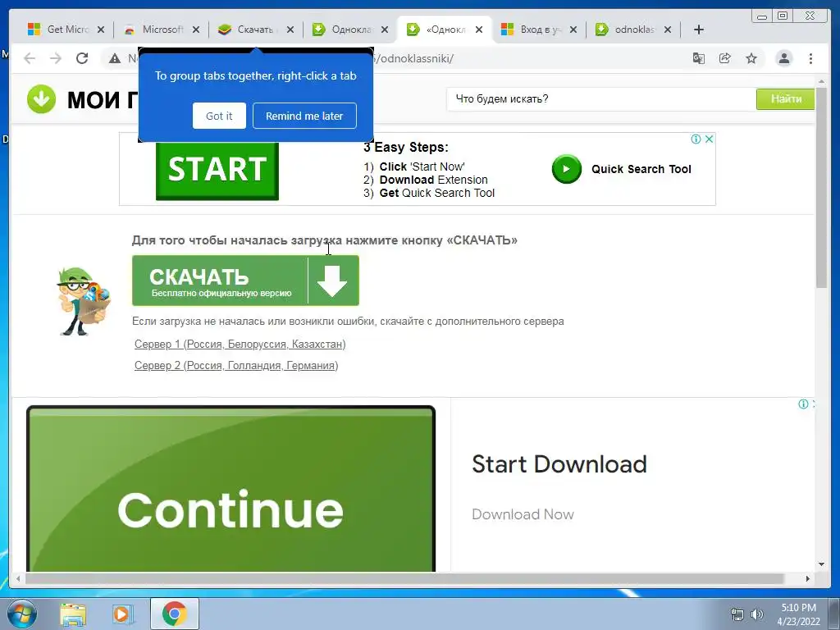Image resolution: width=840 pixels, height=630 pixels.
Task: Click the large green Continue button
Action: [x=231, y=489]
